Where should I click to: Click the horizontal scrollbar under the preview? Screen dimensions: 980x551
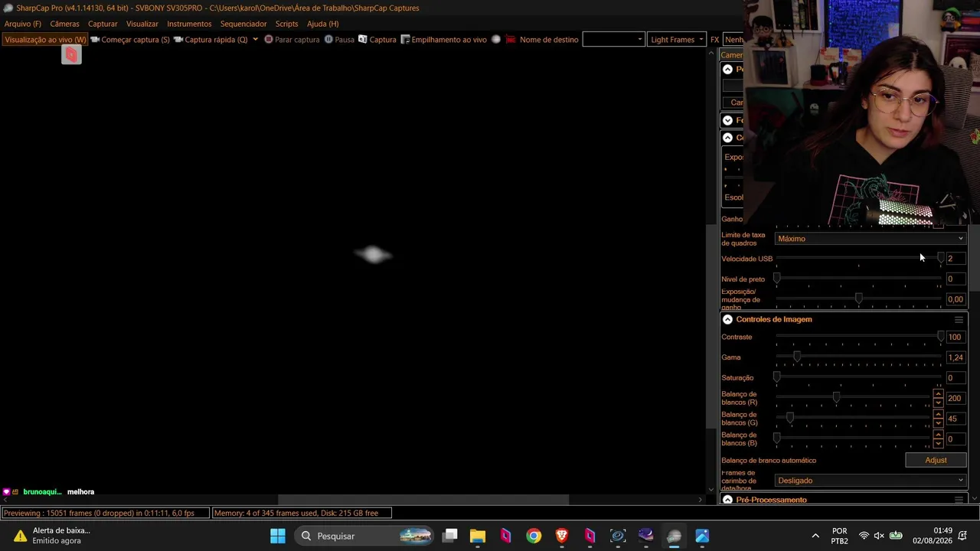click(x=423, y=500)
